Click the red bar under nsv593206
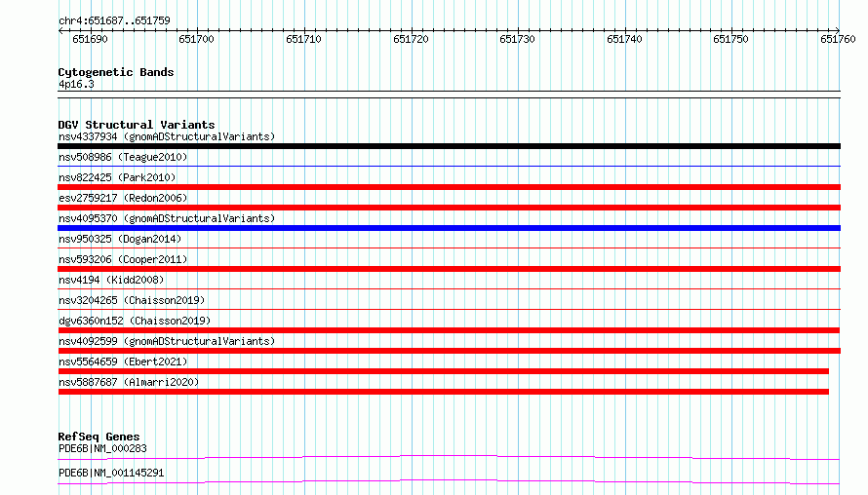 click(x=449, y=269)
